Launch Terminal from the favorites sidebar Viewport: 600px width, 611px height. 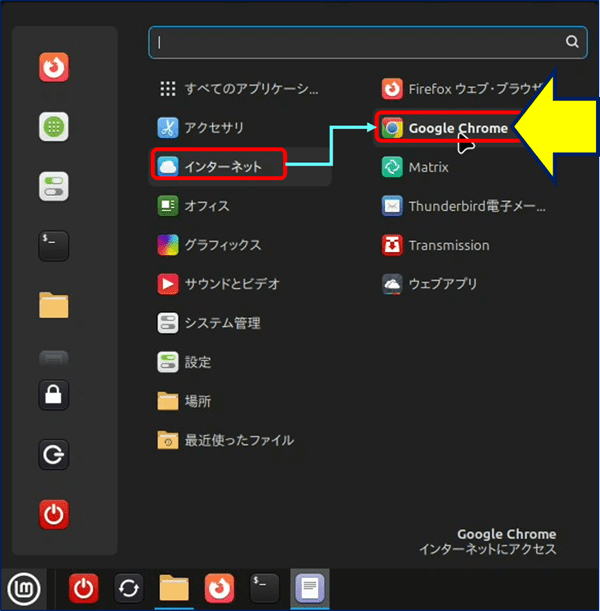coord(54,245)
